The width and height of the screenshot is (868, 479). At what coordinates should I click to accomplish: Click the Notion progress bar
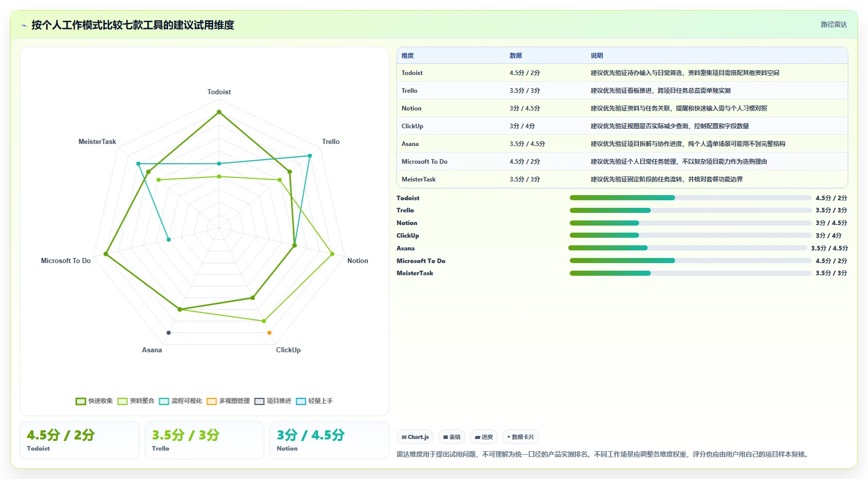[x=690, y=223]
